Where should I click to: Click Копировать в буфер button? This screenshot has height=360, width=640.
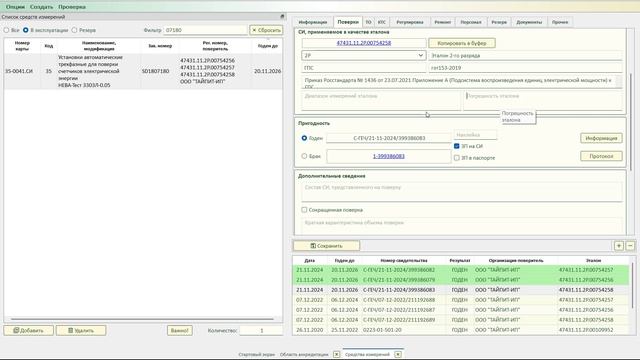[x=462, y=43]
